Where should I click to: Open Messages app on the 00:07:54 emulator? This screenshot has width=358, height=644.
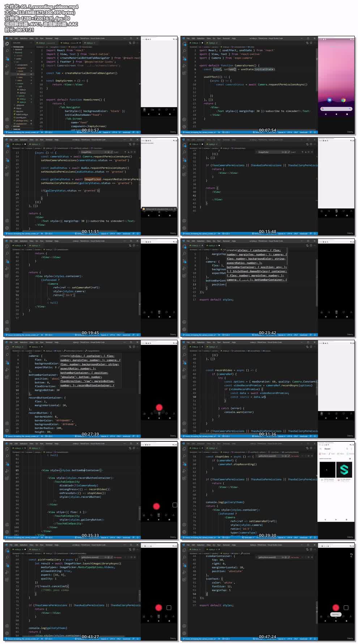(329, 100)
